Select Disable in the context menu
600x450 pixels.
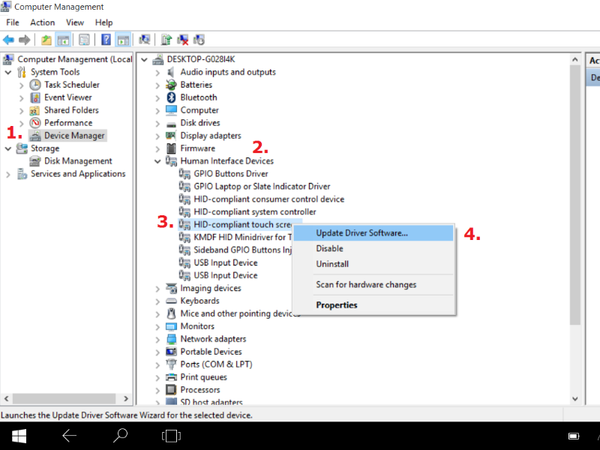[x=331, y=249]
